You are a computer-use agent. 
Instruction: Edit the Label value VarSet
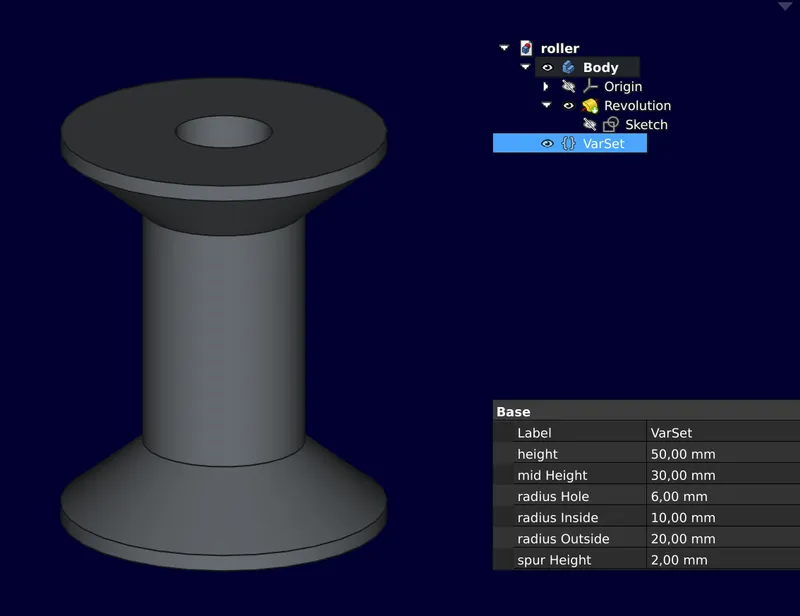click(722, 433)
